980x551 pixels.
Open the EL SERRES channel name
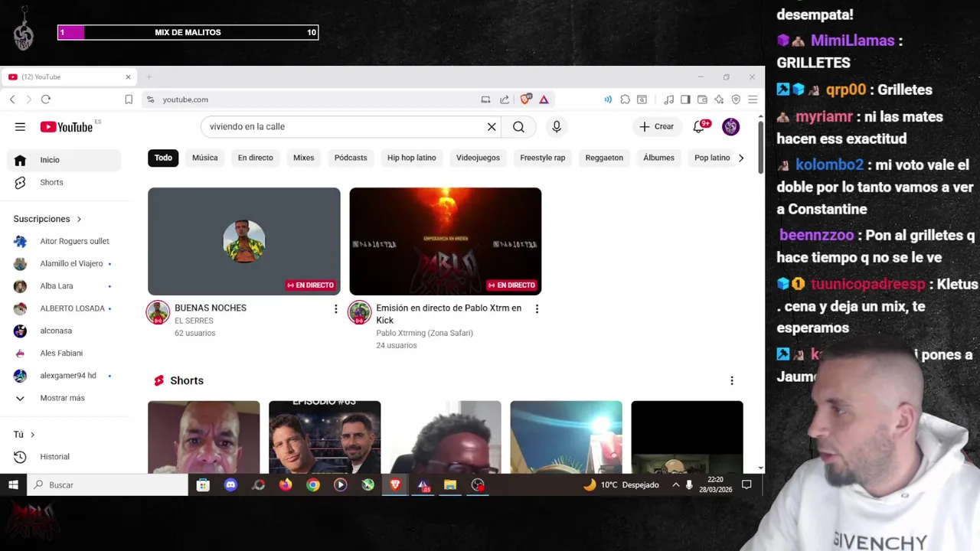coord(194,321)
